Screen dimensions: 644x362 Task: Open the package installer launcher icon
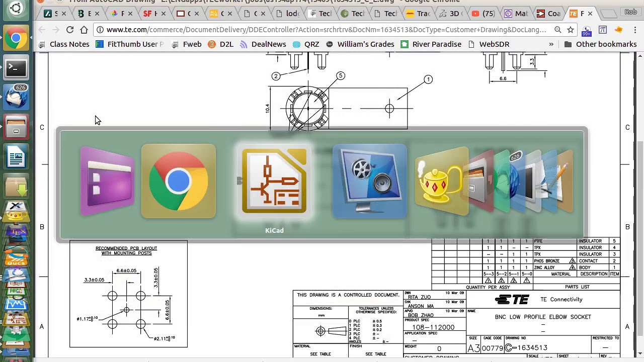point(16,187)
